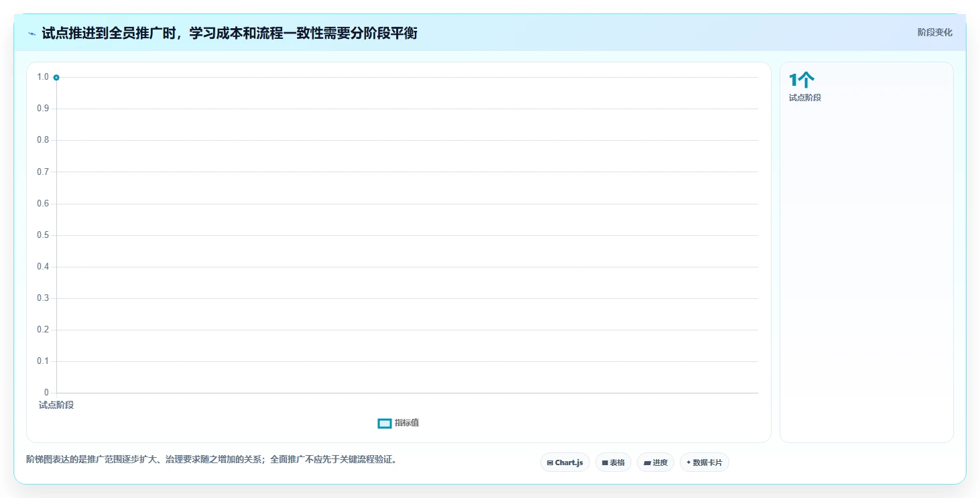Click the lightning icon beside the title

pyautogui.click(x=32, y=34)
